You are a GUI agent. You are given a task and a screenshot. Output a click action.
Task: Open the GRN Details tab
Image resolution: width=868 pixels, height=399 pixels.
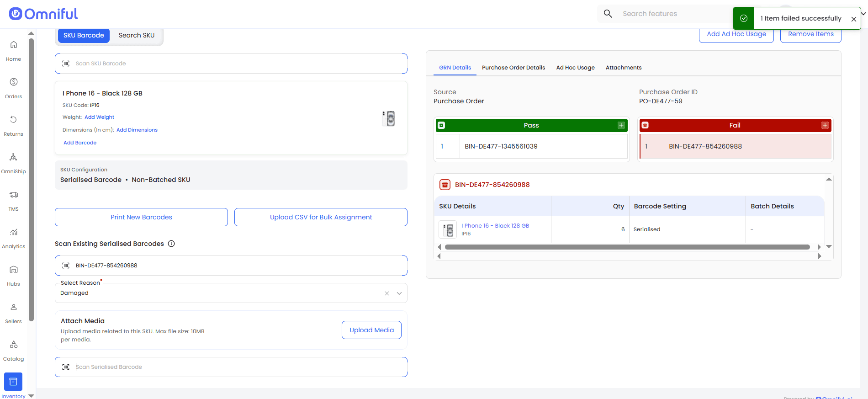[x=455, y=68]
